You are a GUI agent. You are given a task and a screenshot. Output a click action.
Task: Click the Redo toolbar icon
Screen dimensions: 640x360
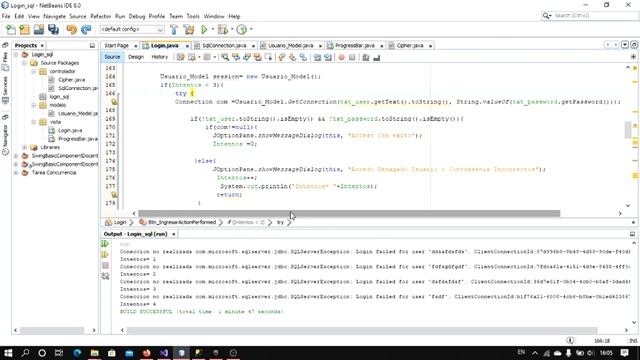86,29
